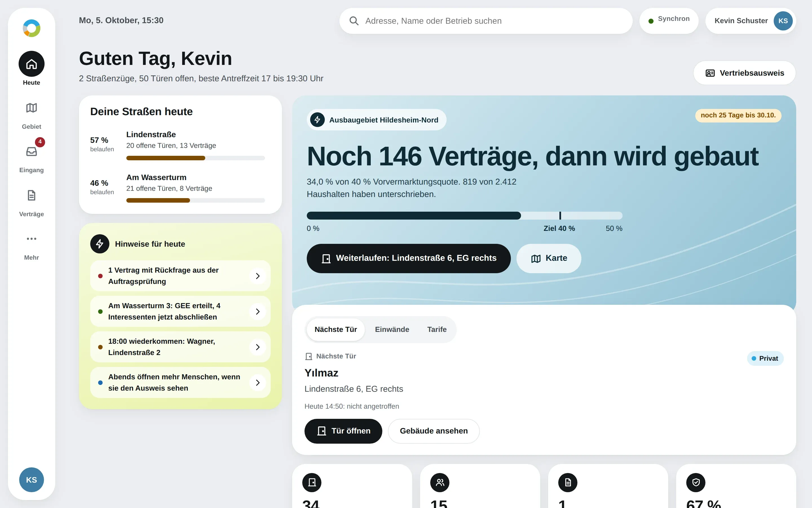Viewport: 812px width, 508px height.
Task: Click the Vorvermarktungsquote progress bar
Action: [464, 216]
